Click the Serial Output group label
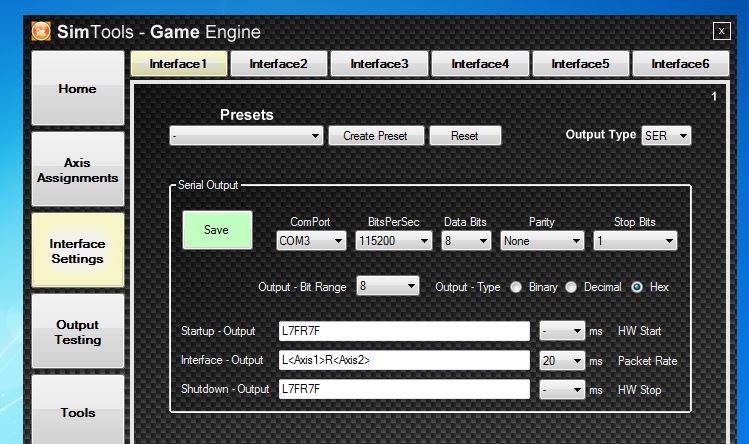The height and width of the screenshot is (444, 749). click(x=208, y=185)
